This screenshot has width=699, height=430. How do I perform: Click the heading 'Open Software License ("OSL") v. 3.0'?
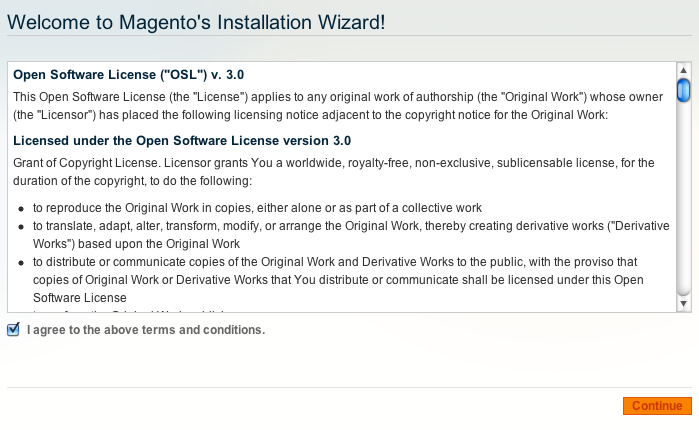point(128,74)
